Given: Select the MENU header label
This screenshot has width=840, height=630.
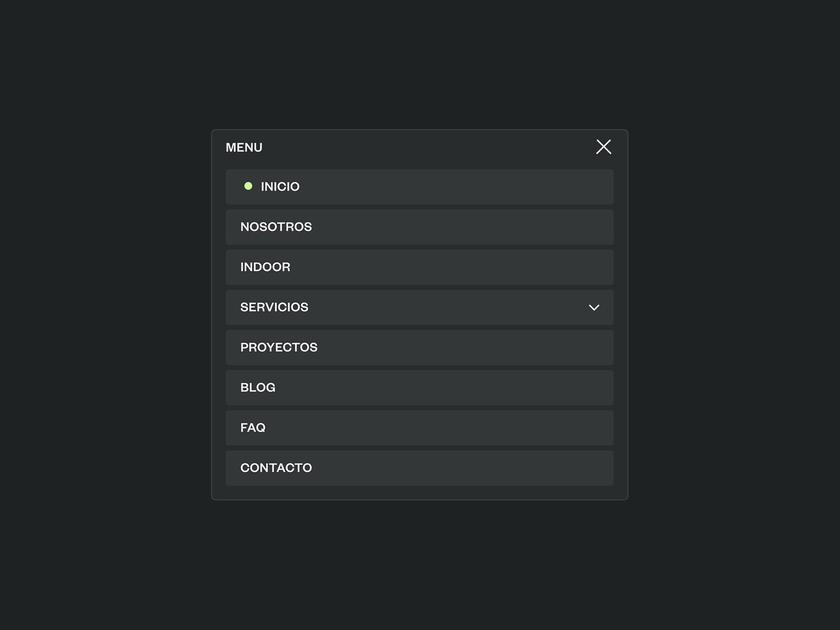Looking at the screenshot, I should tap(244, 147).
